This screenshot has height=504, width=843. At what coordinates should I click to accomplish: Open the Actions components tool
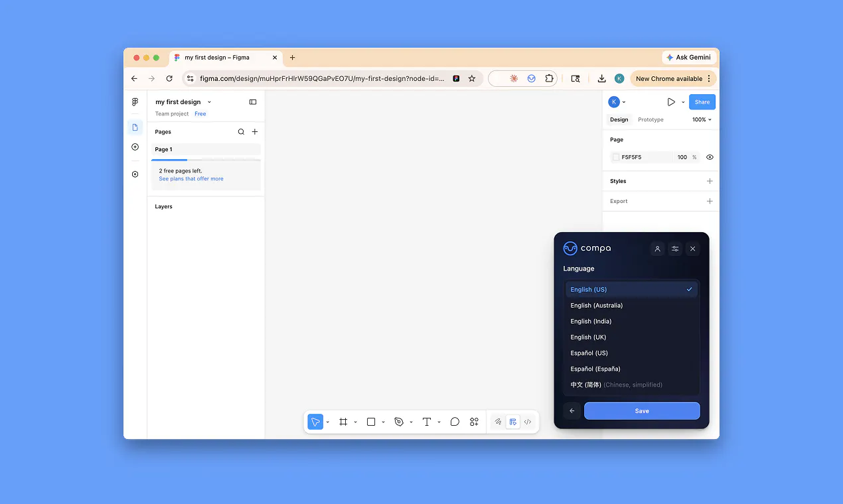[474, 422]
